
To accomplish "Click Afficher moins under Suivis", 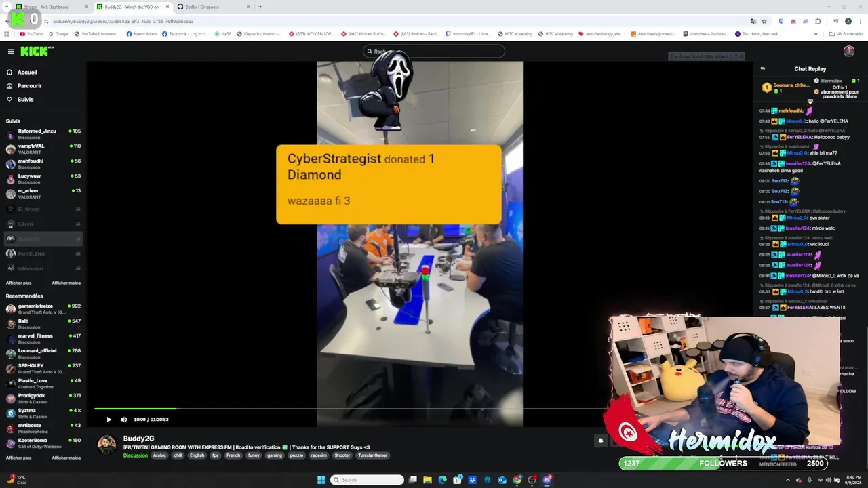I will coord(66,283).
